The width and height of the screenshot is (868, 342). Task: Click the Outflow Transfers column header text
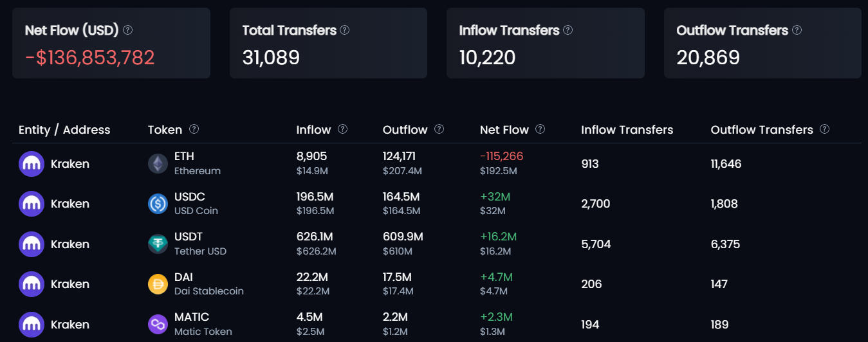[x=762, y=130]
